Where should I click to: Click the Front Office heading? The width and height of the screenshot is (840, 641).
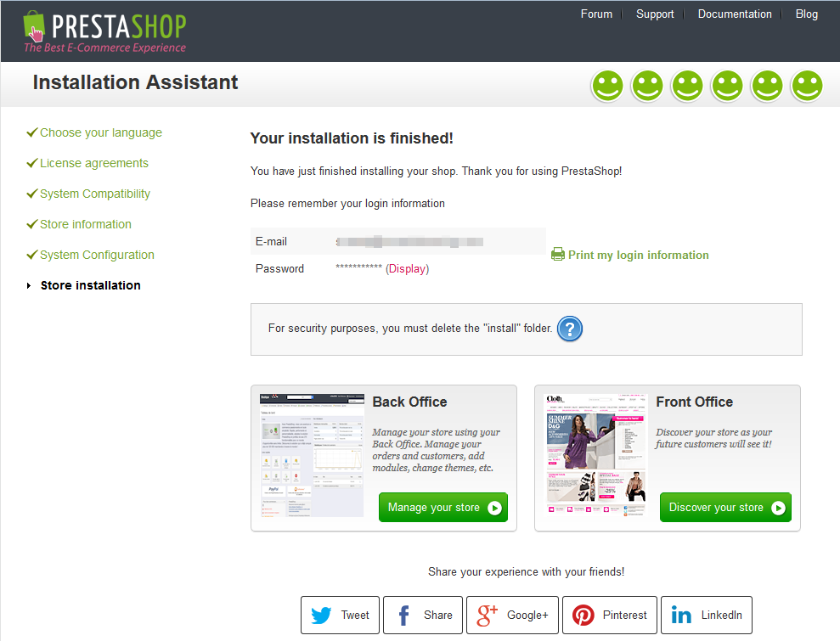pyautogui.click(x=694, y=402)
